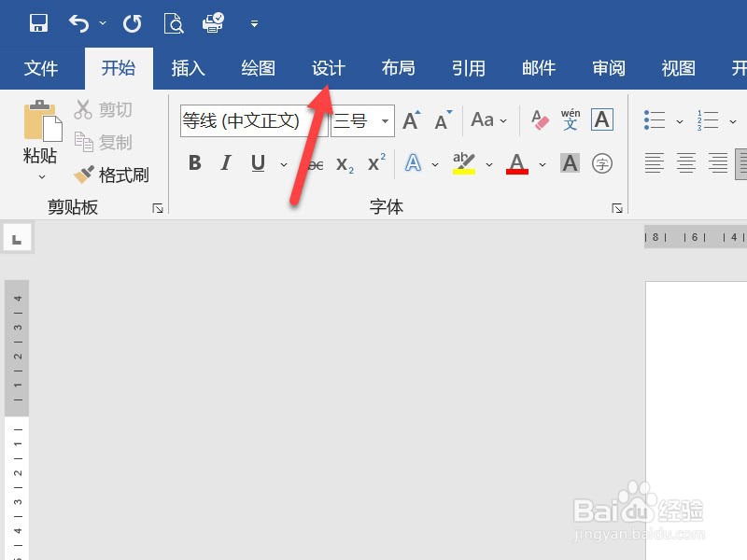The height and width of the screenshot is (560, 747).
Task: Select the yellow highlight color swatch
Action: click(464, 171)
